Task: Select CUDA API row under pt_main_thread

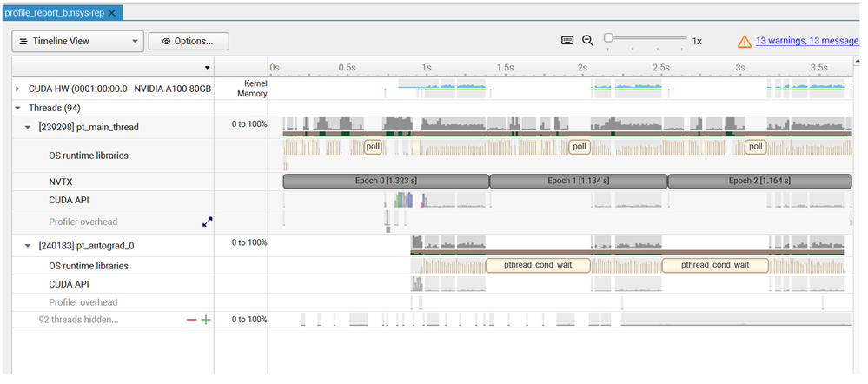Action: (69, 201)
